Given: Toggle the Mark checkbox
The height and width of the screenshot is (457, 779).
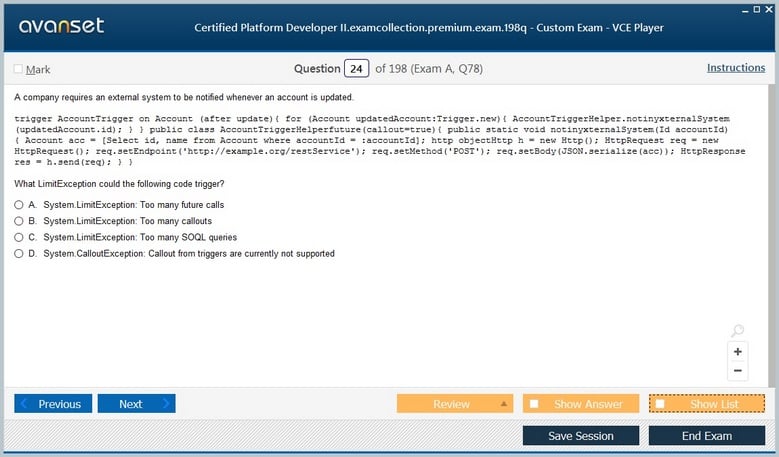Looking at the screenshot, I should click(x=18, y=69).
